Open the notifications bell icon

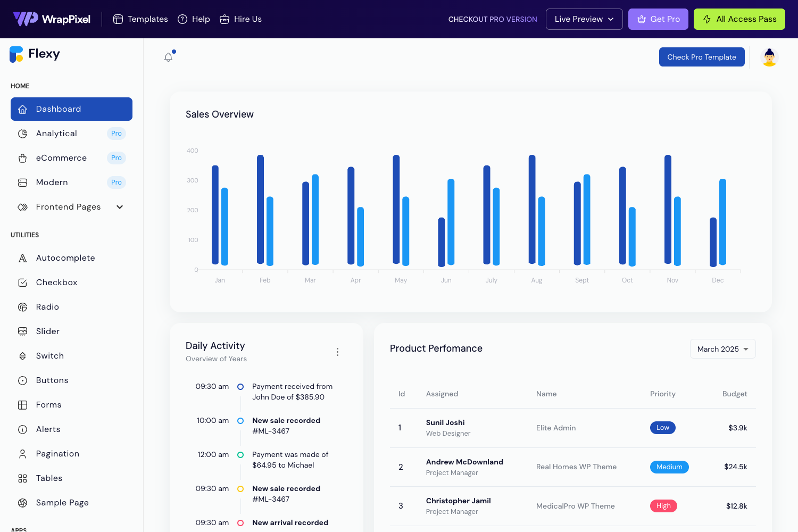point(169,56)
